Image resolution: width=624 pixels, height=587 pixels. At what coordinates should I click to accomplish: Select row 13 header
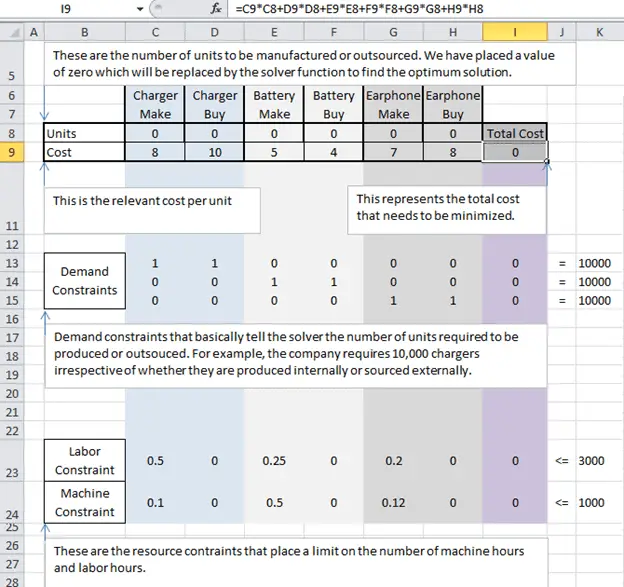coord(12,263)
